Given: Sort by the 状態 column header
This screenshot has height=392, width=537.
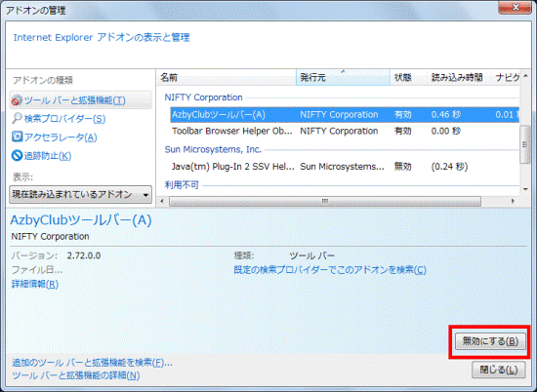Looking at the screenshot, I should (408, 77).
